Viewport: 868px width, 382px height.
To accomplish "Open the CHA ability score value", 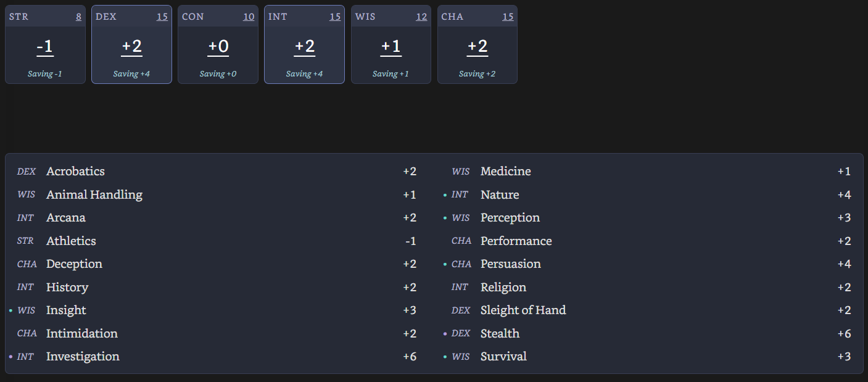I will click(508, 17).
